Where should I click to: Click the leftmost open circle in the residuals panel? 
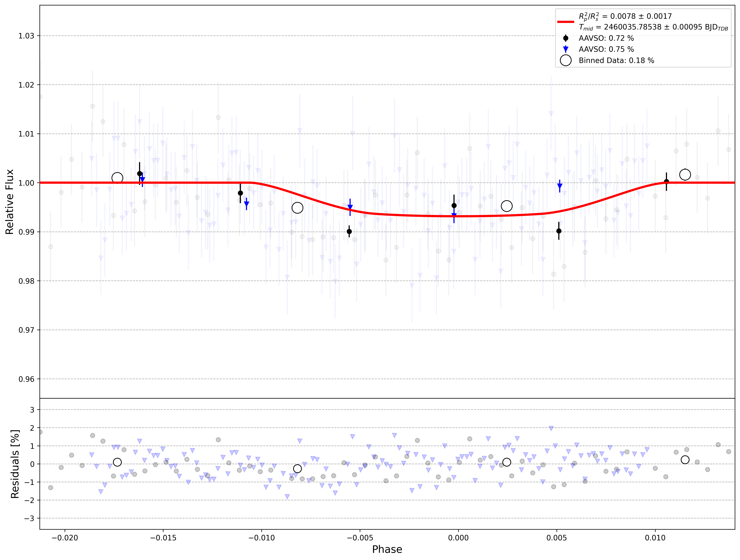pyautogui.click(x=117, y=462)
